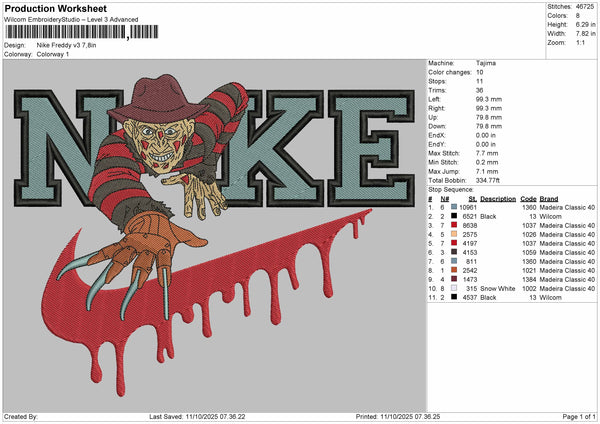This screenshot has height=424, width=600.
Task: Click the 'Created By:' footer label
Action: [x=21, y=416]
